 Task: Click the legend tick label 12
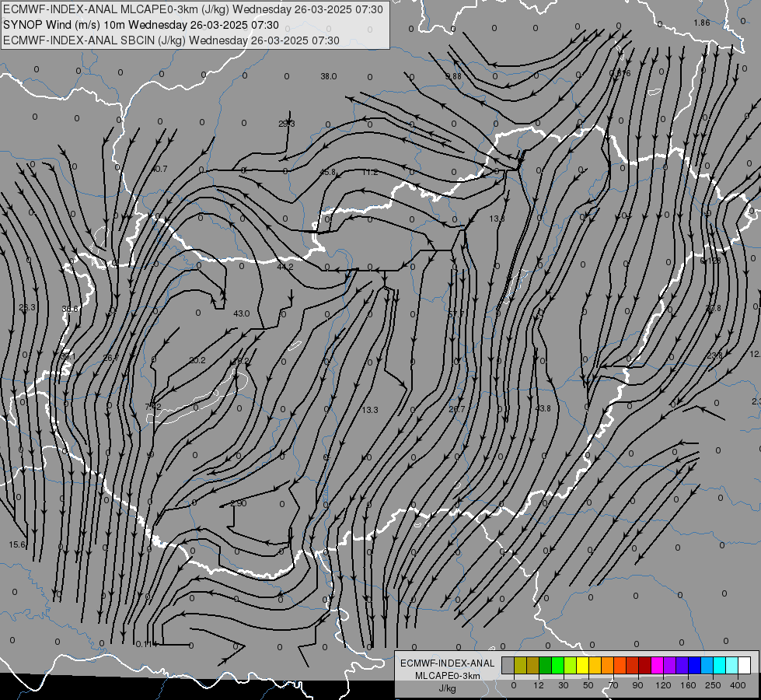click(539, 685)
